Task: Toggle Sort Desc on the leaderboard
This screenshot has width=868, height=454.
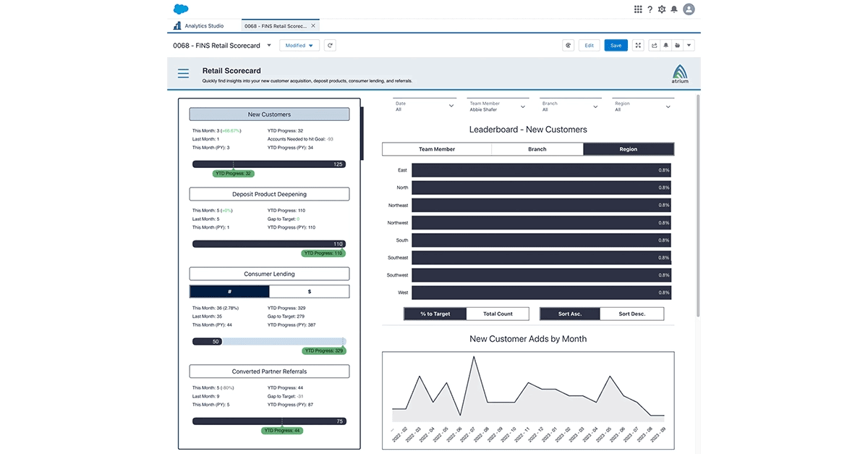Action: [x=632, y=314]
